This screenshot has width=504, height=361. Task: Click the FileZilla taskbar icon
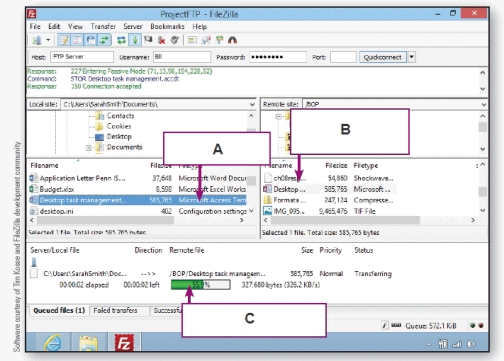pyautogui.click(x=124, y=343)
